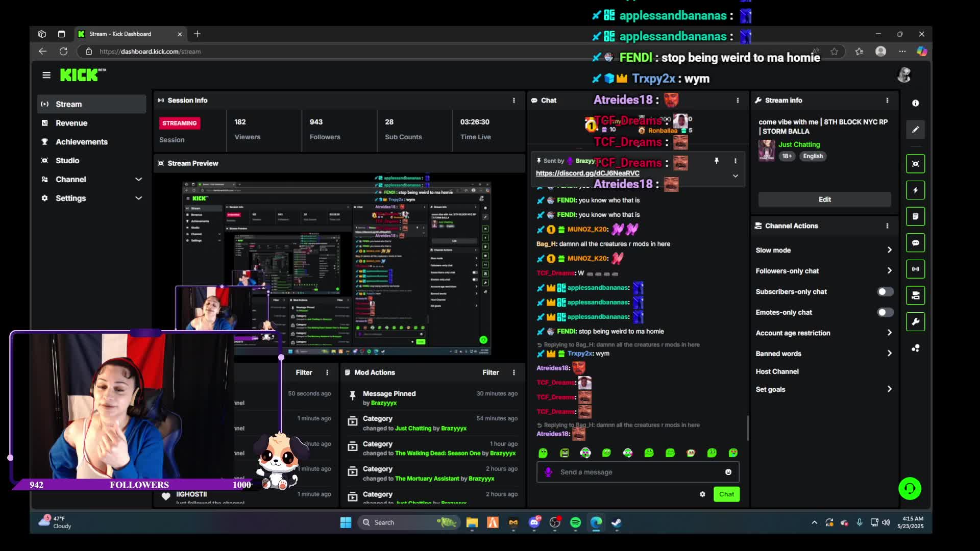Open Achievements in sidebar
The width and height of the screenshot is (980, 551).
92,142
